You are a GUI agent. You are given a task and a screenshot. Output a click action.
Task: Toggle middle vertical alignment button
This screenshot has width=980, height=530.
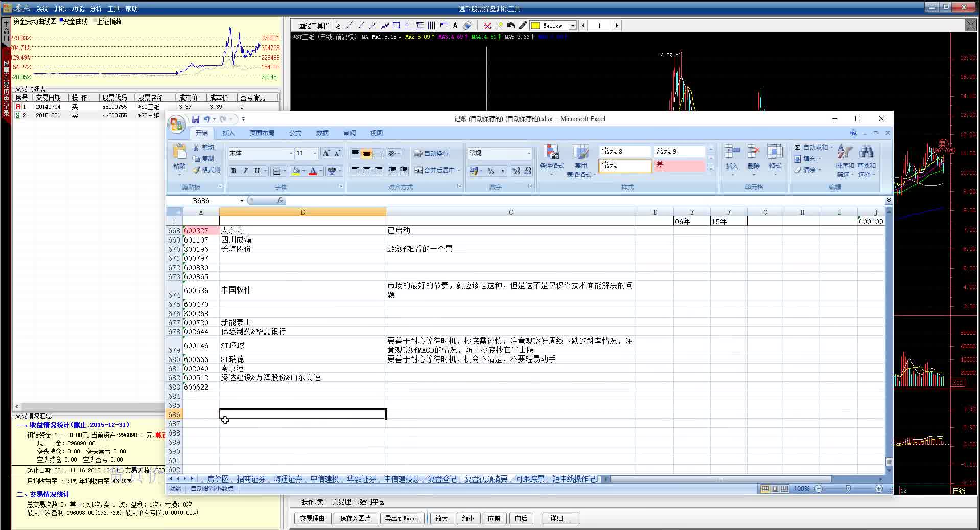coord(366,153)
